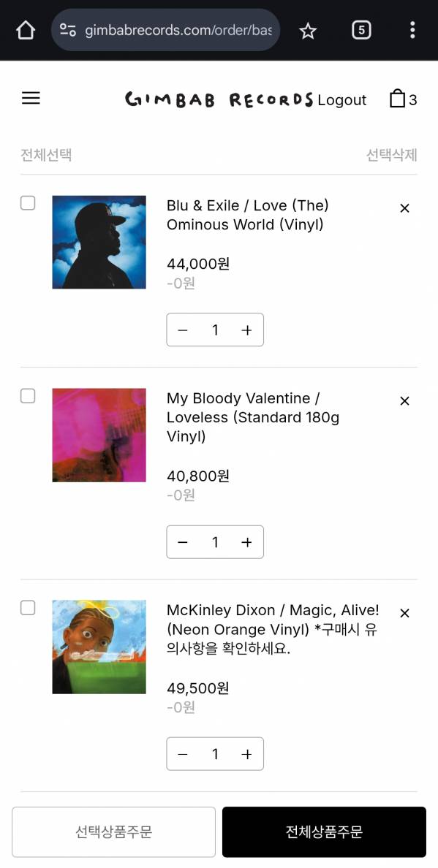Screen dimensions: 438x868
Task: Click the black 전체상품주문 button
Action: (x=324, y=832)
